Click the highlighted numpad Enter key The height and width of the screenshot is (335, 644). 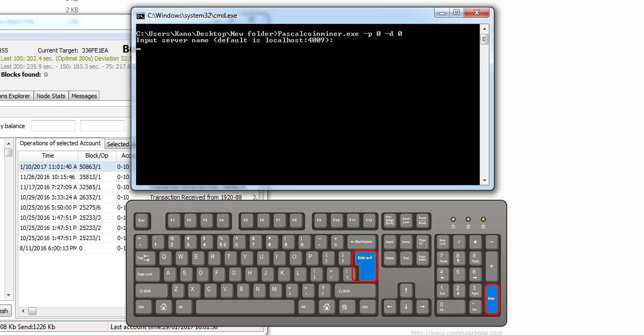492,299
